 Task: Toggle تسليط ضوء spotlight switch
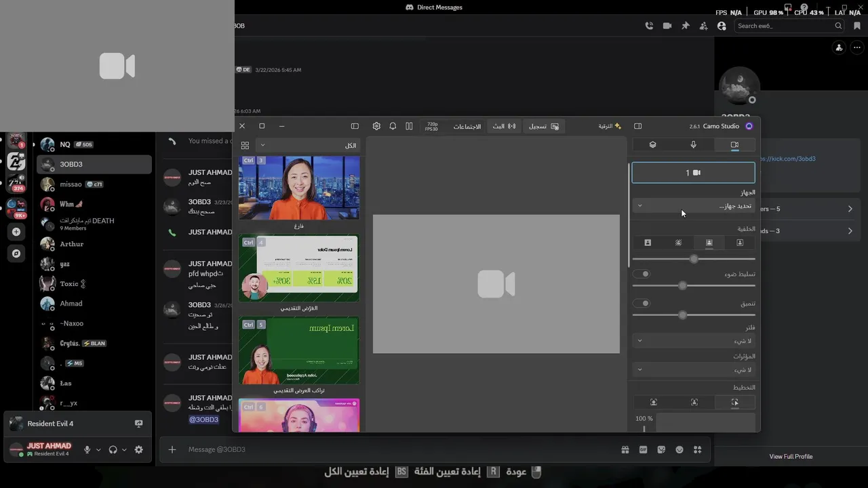coord(642,274)
